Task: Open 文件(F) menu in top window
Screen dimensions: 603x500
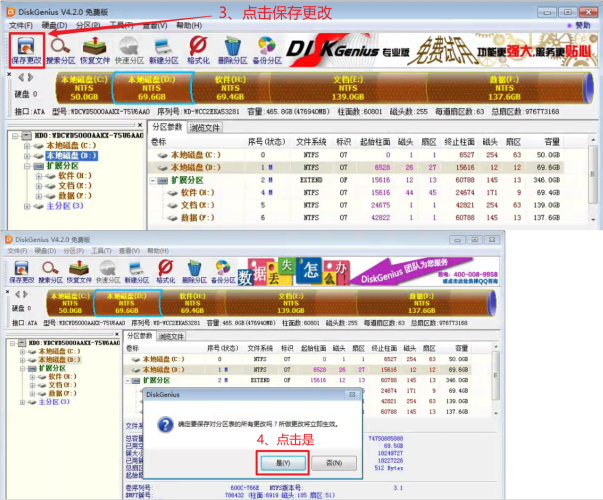Action: [21, 25]
